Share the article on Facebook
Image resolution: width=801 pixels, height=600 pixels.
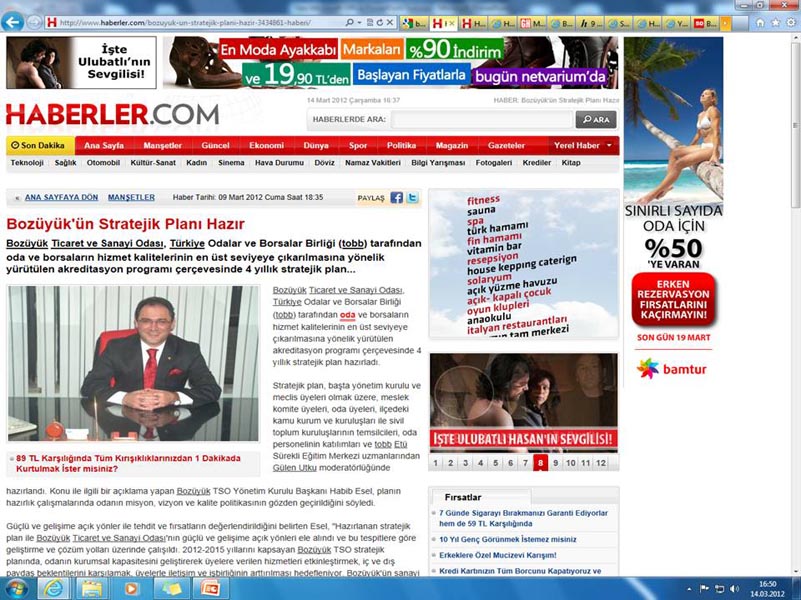(396, 198)
